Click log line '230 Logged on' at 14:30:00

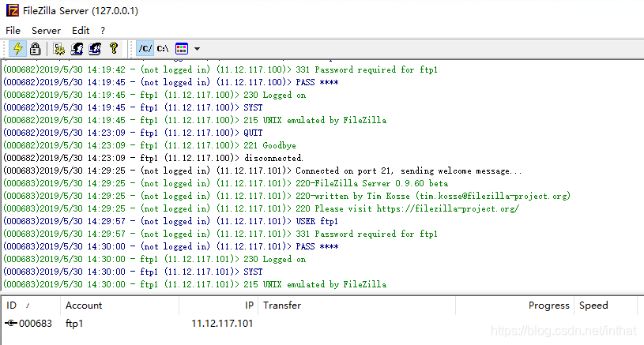154,259
